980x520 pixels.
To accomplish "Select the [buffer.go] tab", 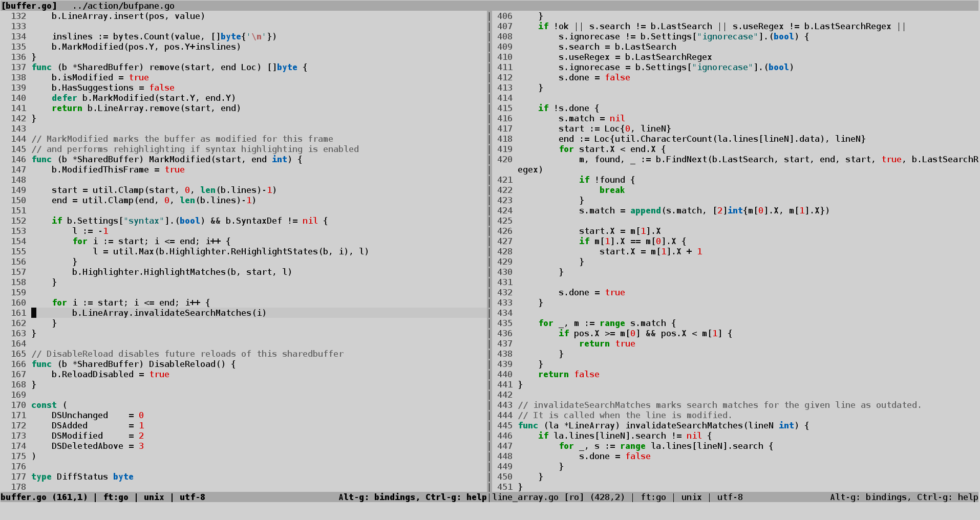I will [x=29, y=6].
